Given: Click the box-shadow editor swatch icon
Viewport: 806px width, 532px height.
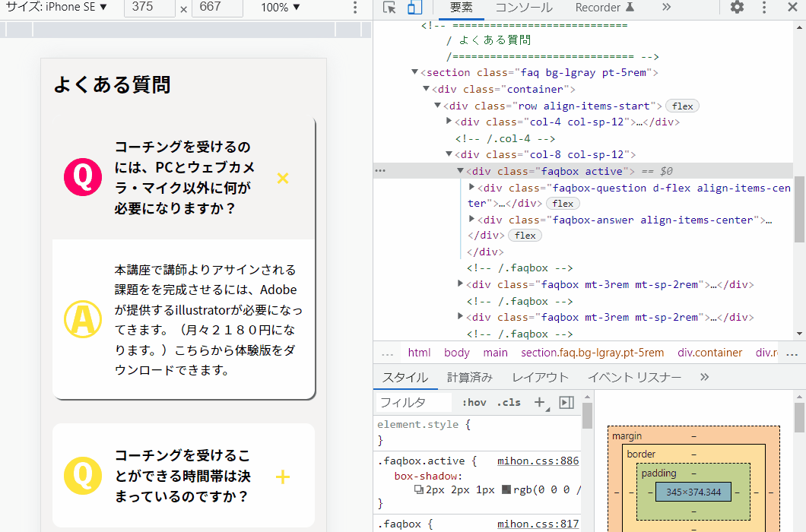Looking at the screenshot, I should [x=418, y=490].
